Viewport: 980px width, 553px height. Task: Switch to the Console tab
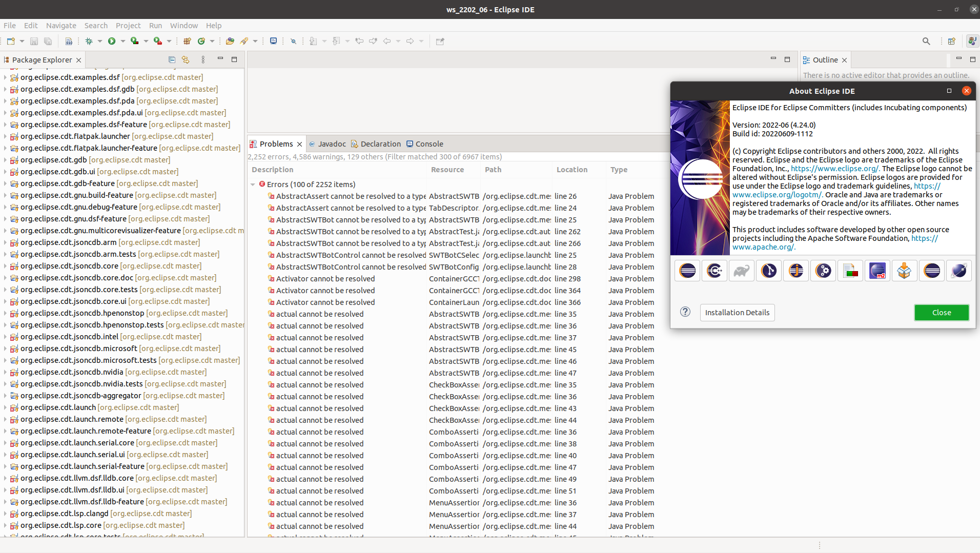[x=425, y=144]
